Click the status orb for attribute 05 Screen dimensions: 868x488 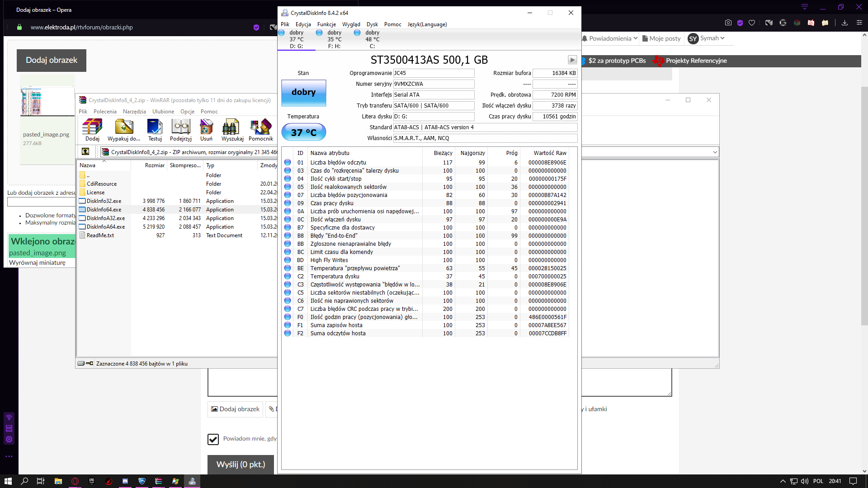[288, 187]
